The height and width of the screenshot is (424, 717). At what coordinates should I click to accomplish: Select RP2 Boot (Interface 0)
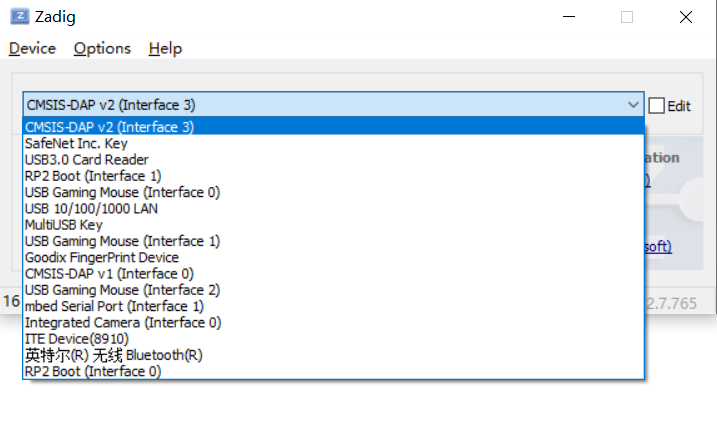(333, 371)
